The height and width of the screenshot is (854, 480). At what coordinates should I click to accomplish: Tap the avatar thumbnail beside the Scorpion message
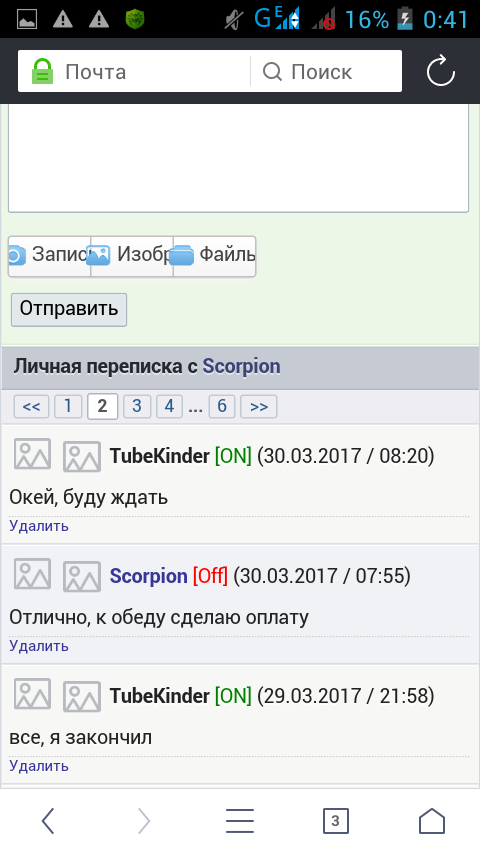pos(82,576)
